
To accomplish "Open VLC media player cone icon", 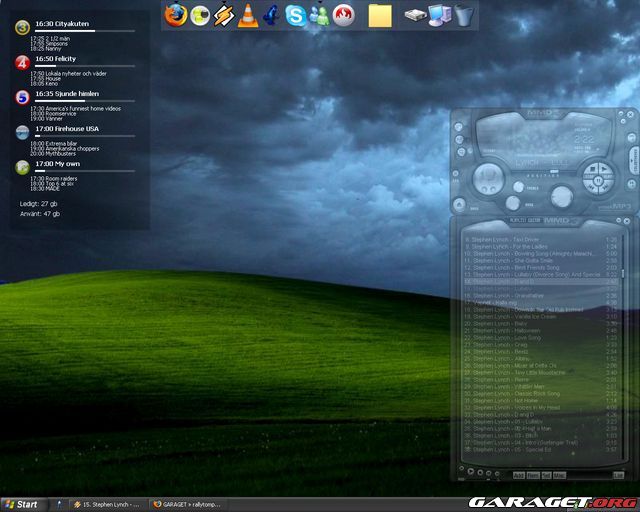I will click(x=248, y=14).
